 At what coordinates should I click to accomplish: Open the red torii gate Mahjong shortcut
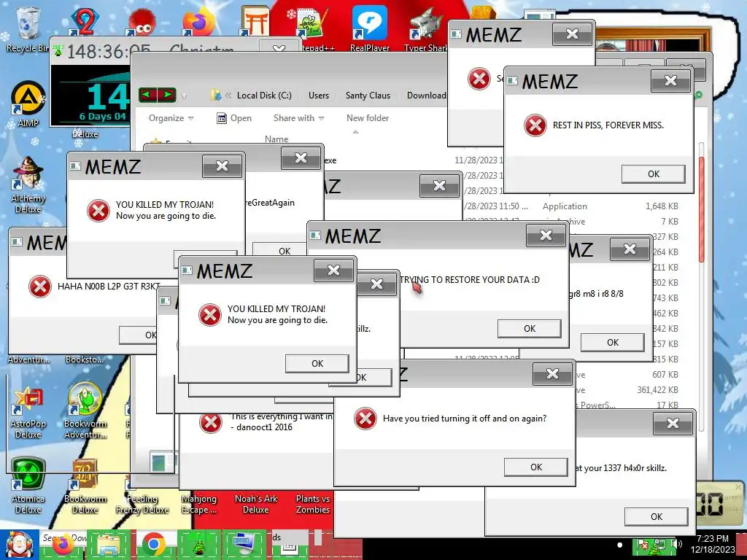[255, 21]
